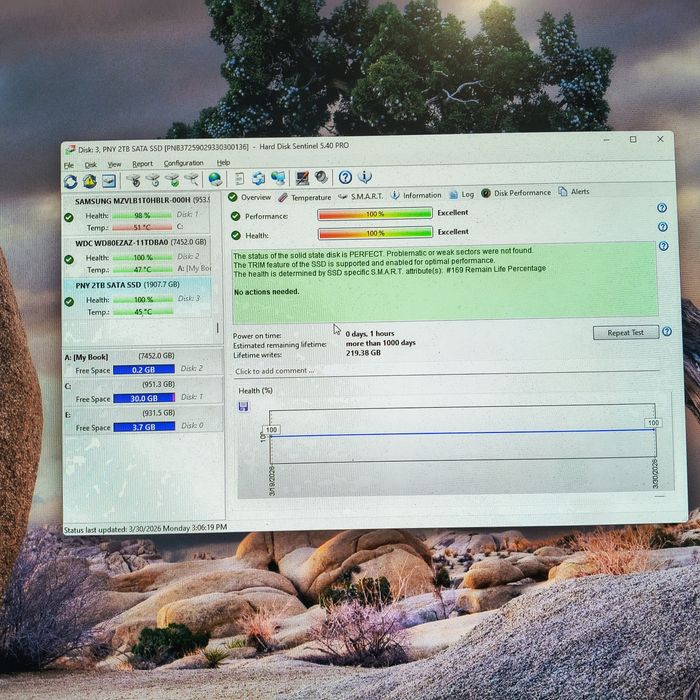
Task: Click the '0 days, 1 hours' value
Action: (x=370, y=333)
